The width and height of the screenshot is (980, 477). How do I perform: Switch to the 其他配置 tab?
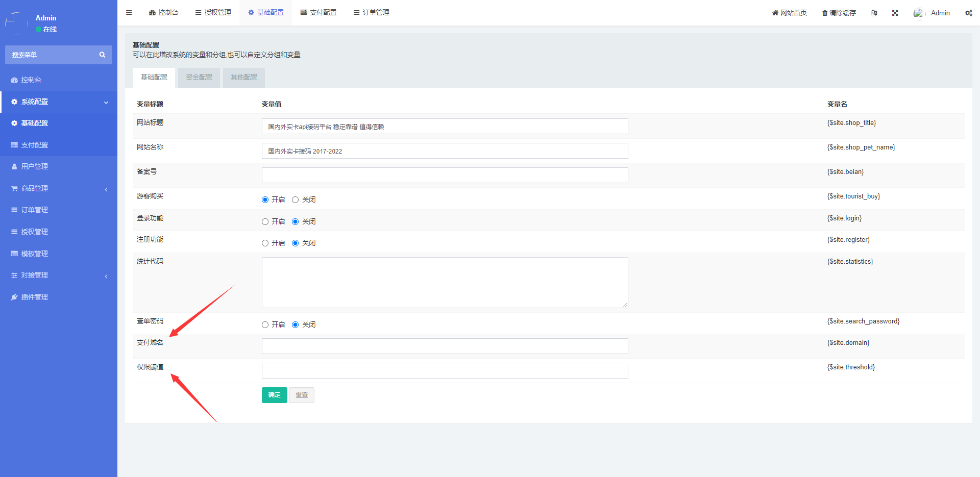tap(243, 78)
